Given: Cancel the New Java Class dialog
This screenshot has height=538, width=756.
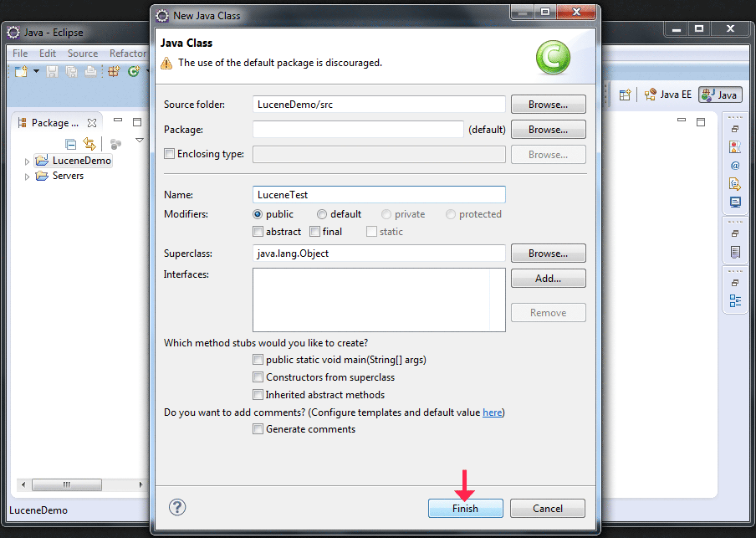Looking at the screenshot, I should (548, 509).
